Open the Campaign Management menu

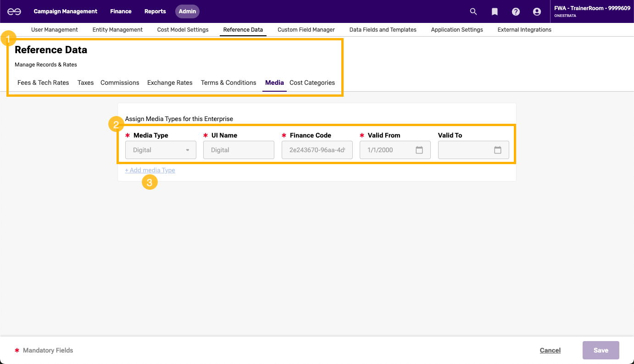66,11
